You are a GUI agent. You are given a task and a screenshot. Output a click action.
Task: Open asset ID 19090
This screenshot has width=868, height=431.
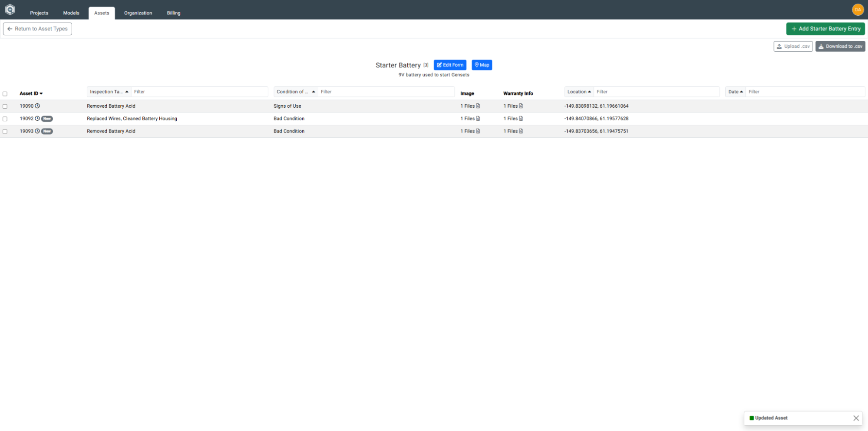(26, 106)
